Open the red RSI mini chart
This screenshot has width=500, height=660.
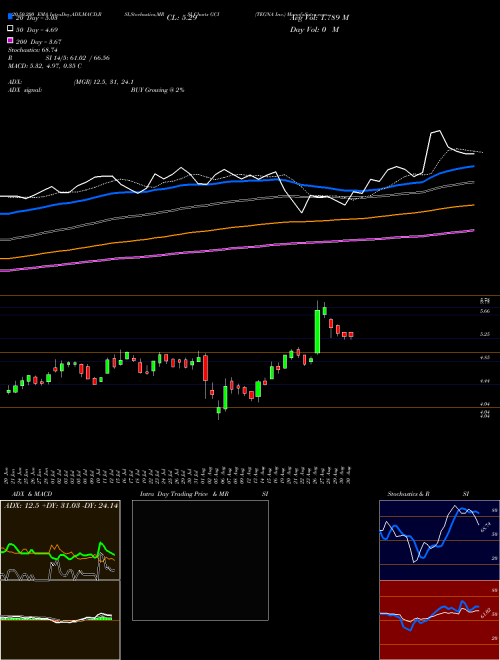[x=439, y=620]
